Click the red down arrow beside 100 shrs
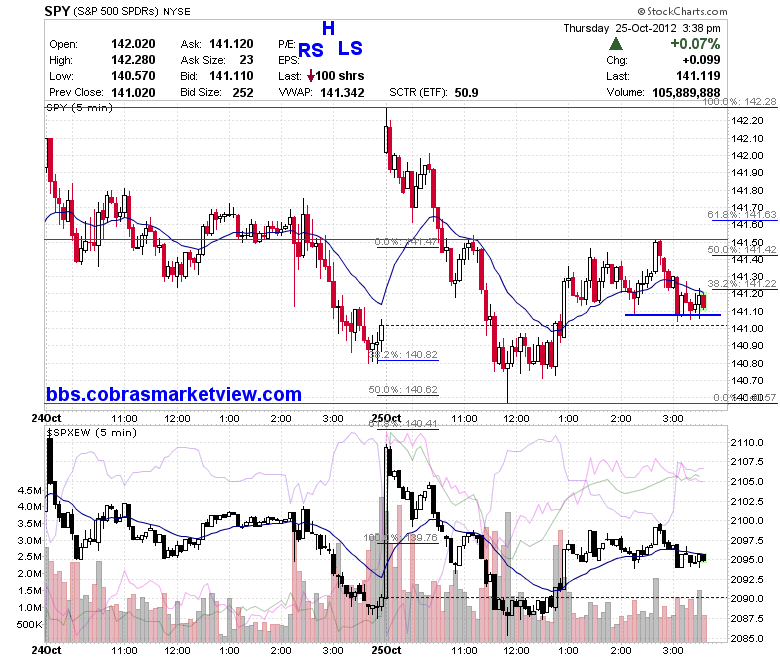Viewport: 780px width, 659px height. point(311,76)
